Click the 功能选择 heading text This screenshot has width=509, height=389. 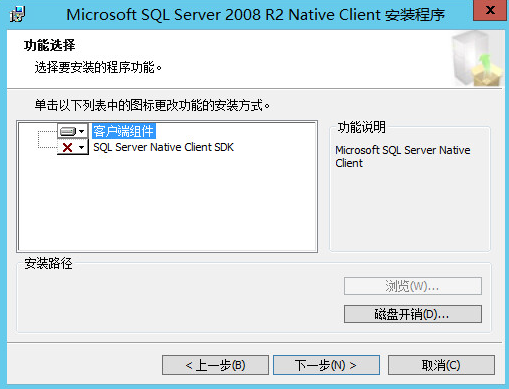[x=49, y=45]
